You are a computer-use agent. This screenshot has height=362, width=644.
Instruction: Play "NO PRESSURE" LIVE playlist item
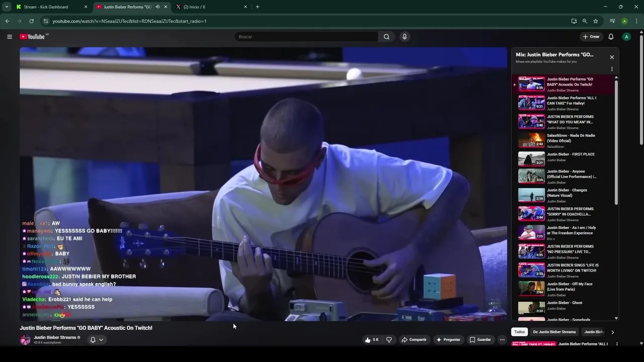tap(563, 251)
